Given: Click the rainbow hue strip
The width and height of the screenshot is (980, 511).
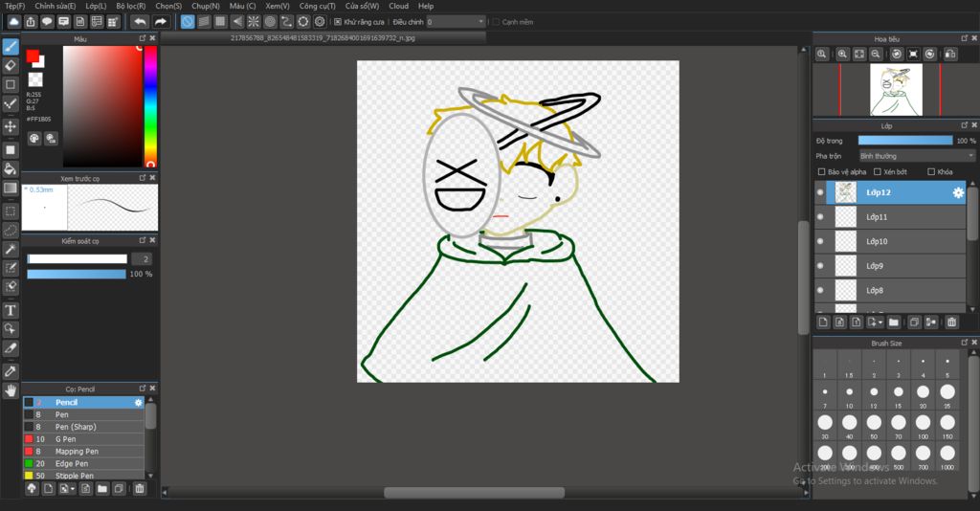Looking at the screenshot, I should [x=150, y=106].
